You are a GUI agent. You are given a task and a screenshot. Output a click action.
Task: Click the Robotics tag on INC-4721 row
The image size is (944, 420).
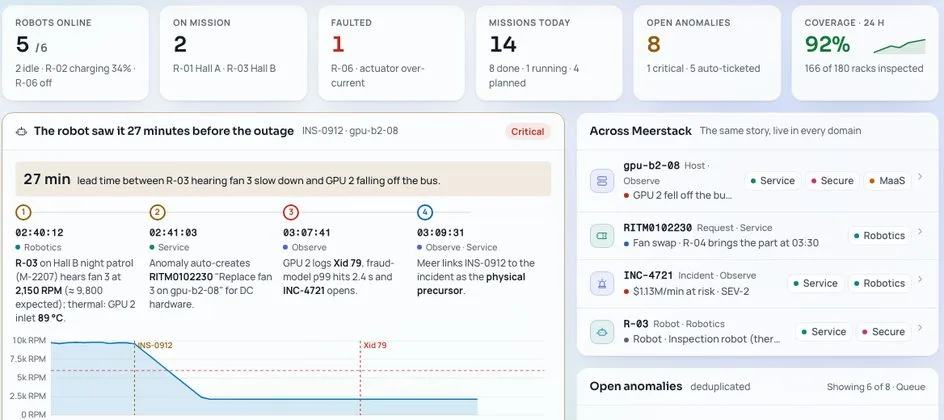[x=879, y=283]
